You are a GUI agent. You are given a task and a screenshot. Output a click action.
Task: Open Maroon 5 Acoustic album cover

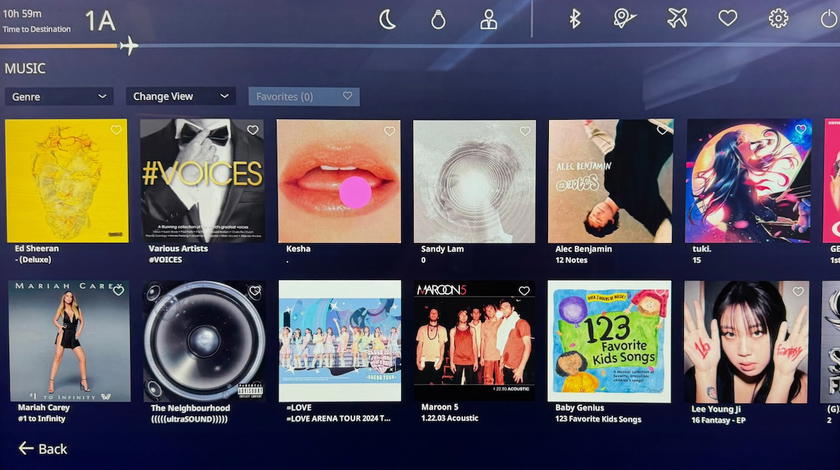click(474, 341)
